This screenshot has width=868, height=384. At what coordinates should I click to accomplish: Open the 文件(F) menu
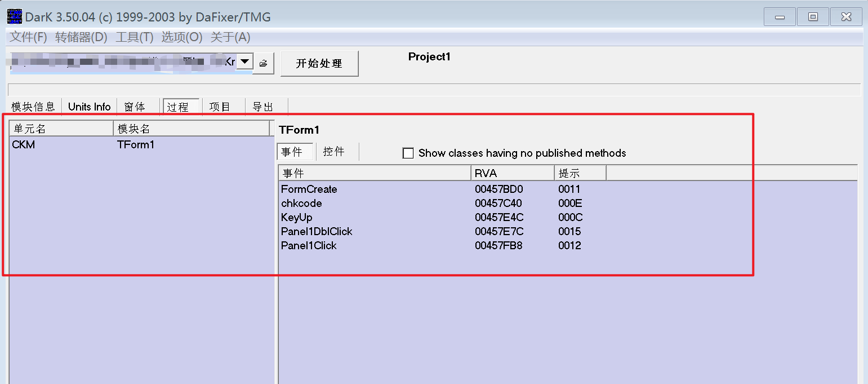[x=29, y=37]
